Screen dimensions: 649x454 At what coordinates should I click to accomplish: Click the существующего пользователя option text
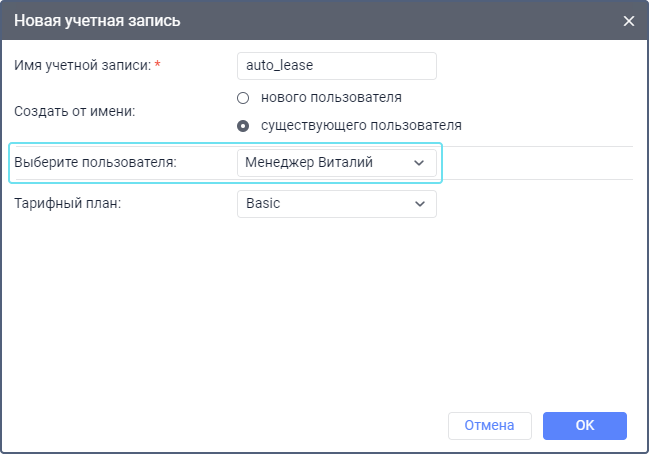360,127
